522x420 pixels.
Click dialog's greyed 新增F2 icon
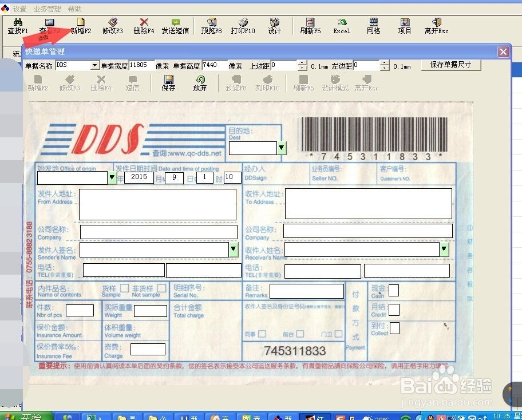(38, 80)
